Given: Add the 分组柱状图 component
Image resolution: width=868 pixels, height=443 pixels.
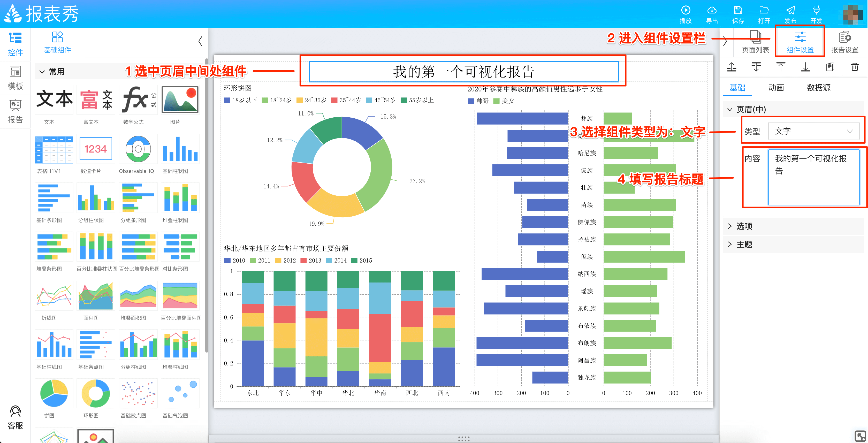Looking at the screenshot, I should [96, 198].
